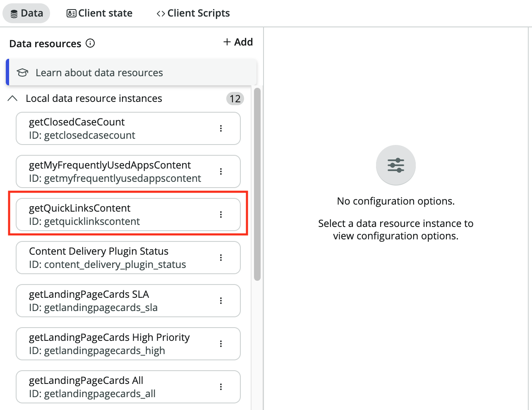
Task: Open the Client Scripts tab
Action: (193, 13)
